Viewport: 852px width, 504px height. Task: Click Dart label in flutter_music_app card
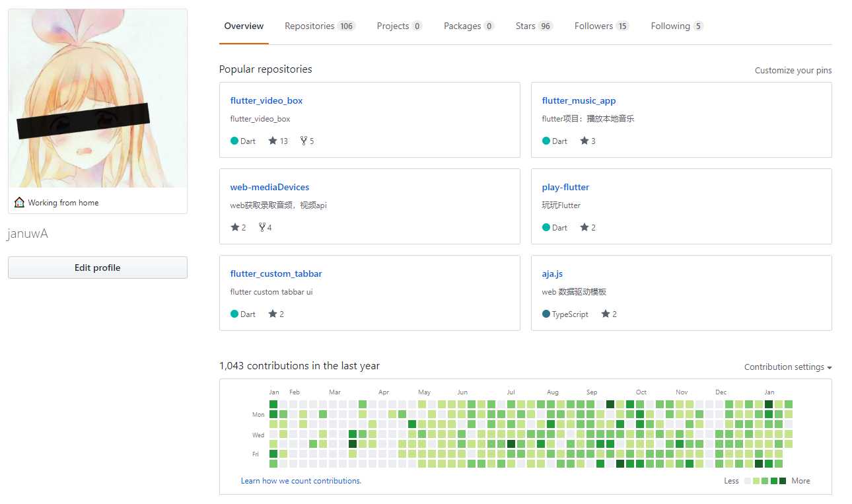pyautogui.click(x=559, y=141)
